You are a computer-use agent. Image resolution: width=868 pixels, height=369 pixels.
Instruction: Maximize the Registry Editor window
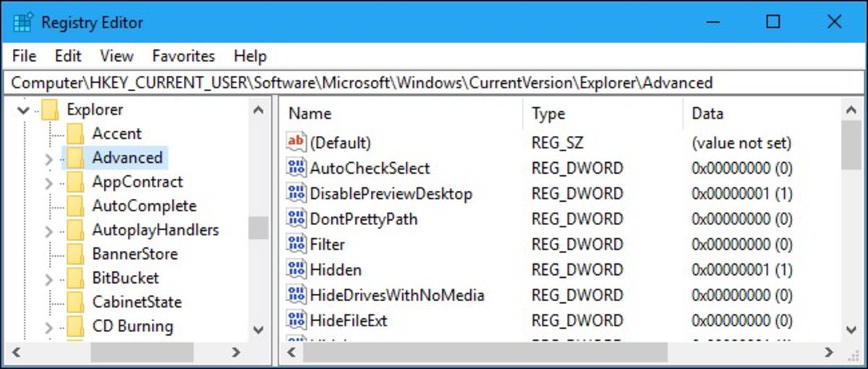point(773,22)
